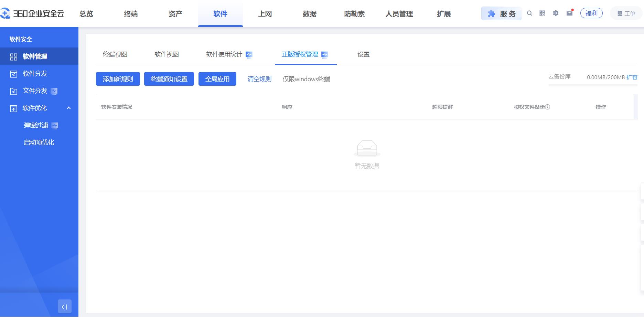This screenshot has height=317, width=644.
Task: Click the 超限提醒 column header
Action: [442, 107]
